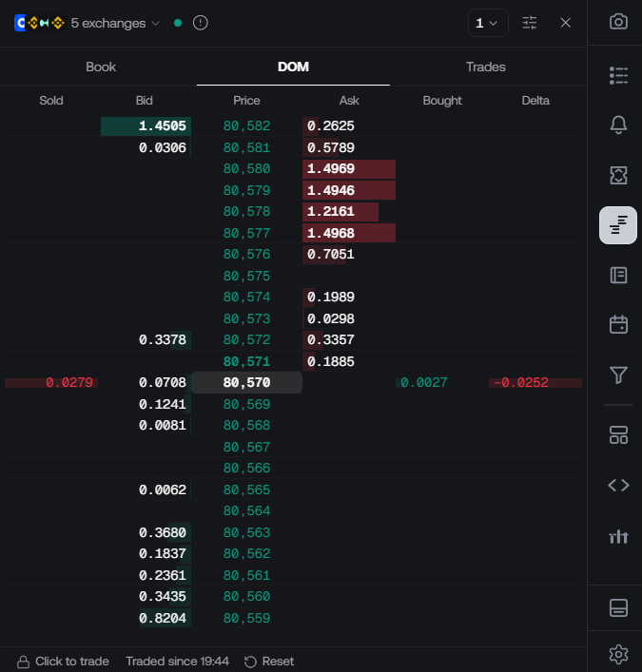
Task: Click the Delta column header
Action: click(x=535, y=101)
